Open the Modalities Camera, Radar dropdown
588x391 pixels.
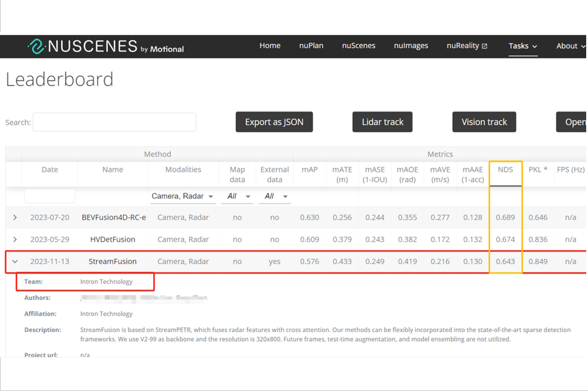pos(183,196)
